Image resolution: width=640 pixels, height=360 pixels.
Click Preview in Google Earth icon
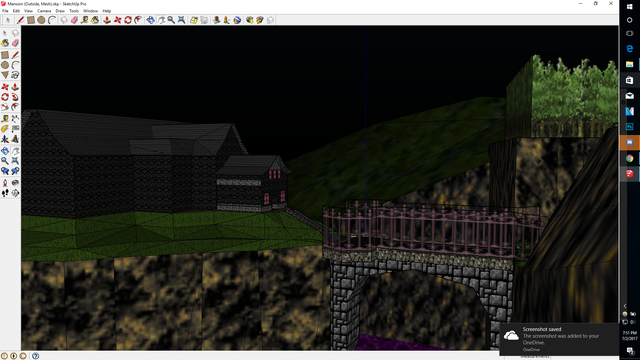point(237,20)
